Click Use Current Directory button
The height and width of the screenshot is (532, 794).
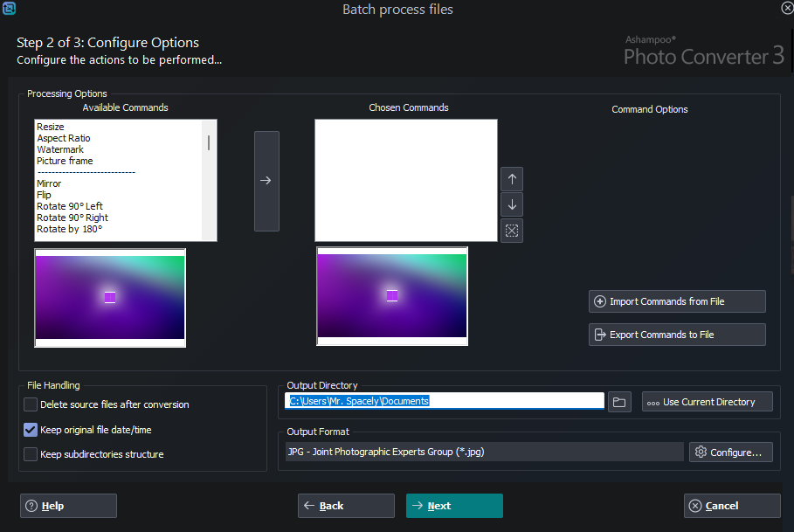[707, 402]
